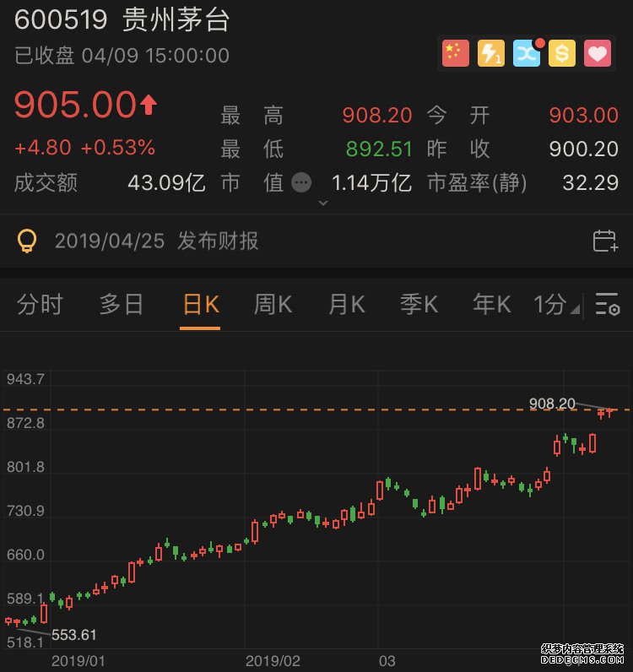
Task: Tap the pink heart favorite icon
Action: click(598, 53)
